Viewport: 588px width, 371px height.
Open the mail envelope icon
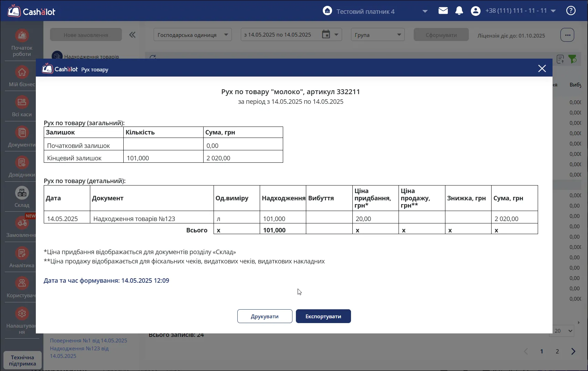point(443,11)
